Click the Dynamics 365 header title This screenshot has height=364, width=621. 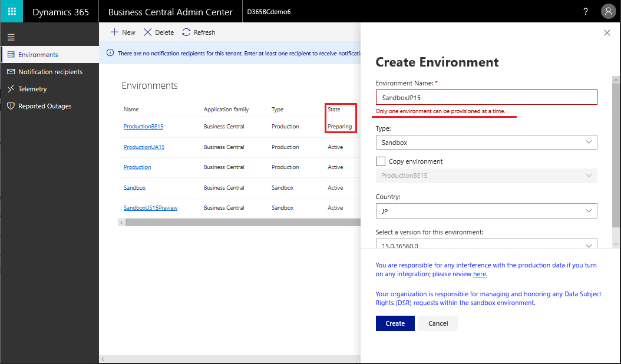pyautogui.click(x=61, y=12)
